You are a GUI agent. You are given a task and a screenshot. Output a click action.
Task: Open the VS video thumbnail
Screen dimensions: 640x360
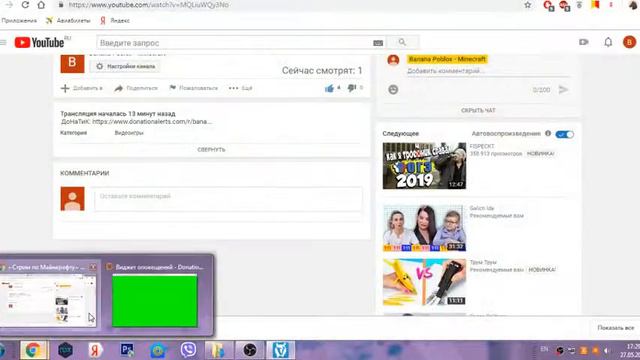coord(424,282)
